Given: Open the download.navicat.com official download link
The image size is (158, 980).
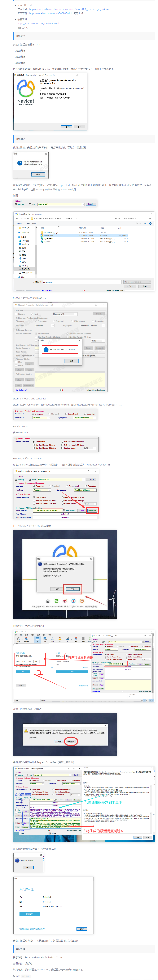Looking at the screenshot, I should click(x=69, y=9).
